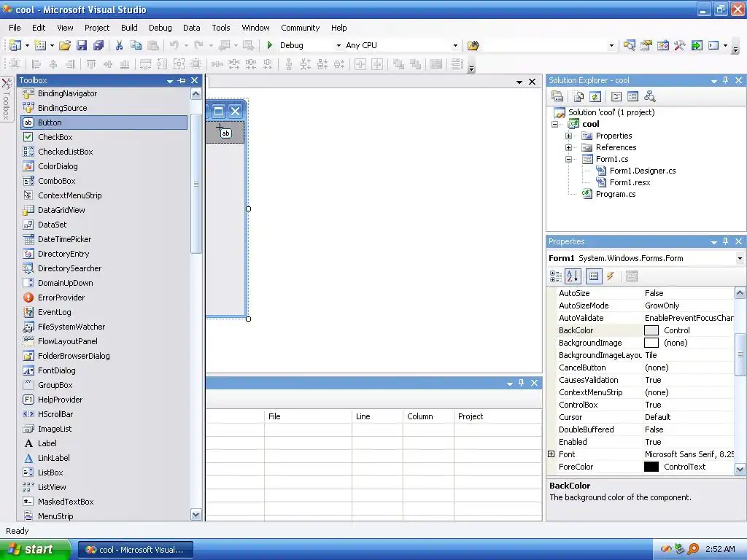This screenshot has height=560, width=747.
Task: Click Refresh icon in Solution Explorer
Action: click(595, 97)
